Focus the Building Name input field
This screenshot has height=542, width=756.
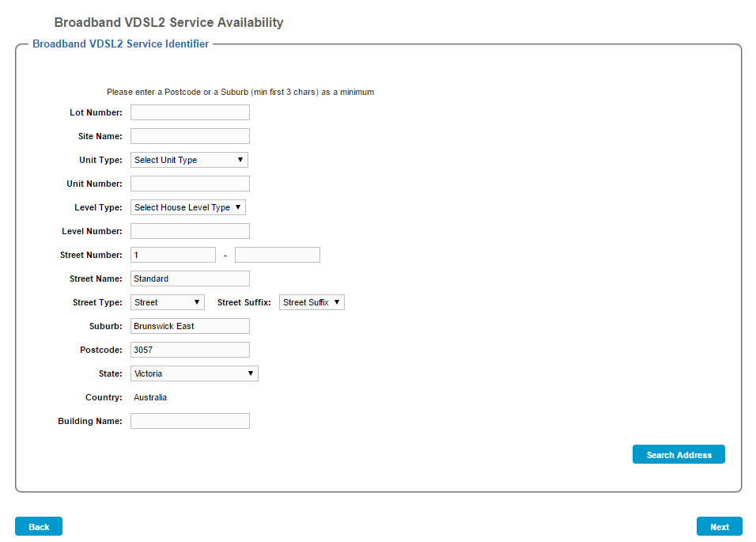pos(190,421)
